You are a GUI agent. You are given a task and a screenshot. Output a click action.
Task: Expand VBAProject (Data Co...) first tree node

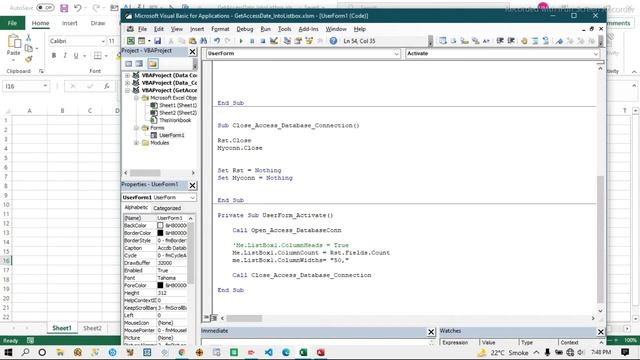(127, 76)
